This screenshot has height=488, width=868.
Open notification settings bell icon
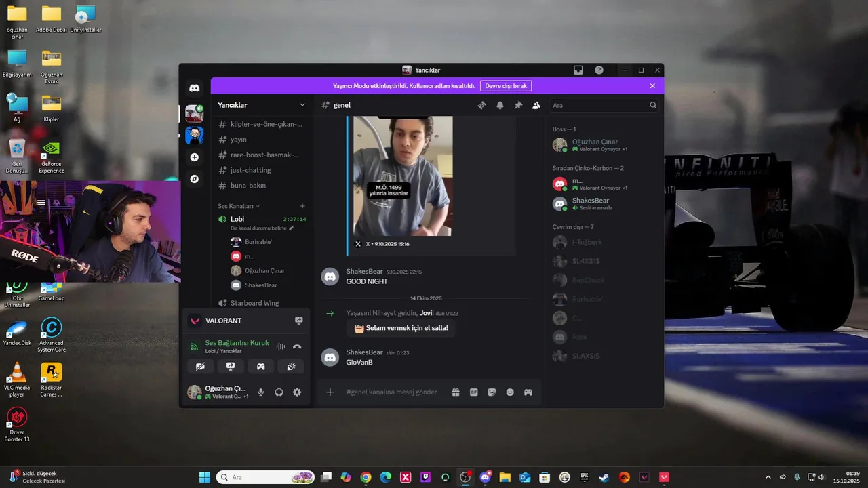(x=500, y=105)
